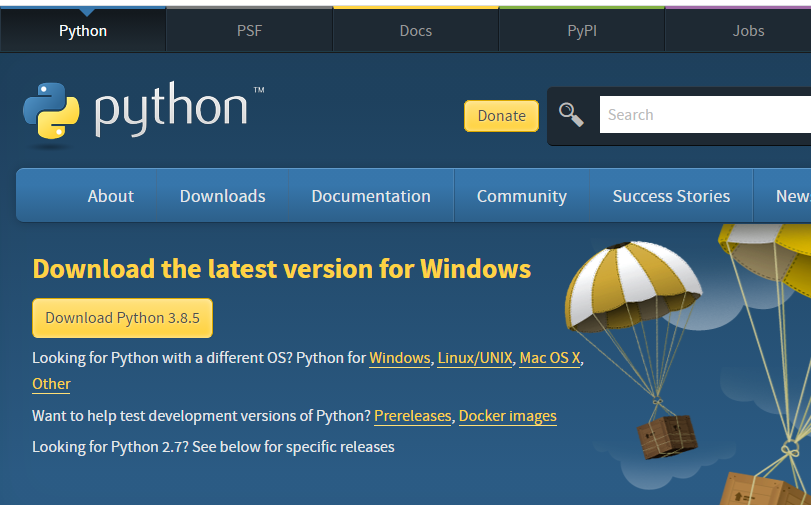Follow the Linux/UNIX link
This screenshot has width=811, height=505.
(x=475, y=358)
